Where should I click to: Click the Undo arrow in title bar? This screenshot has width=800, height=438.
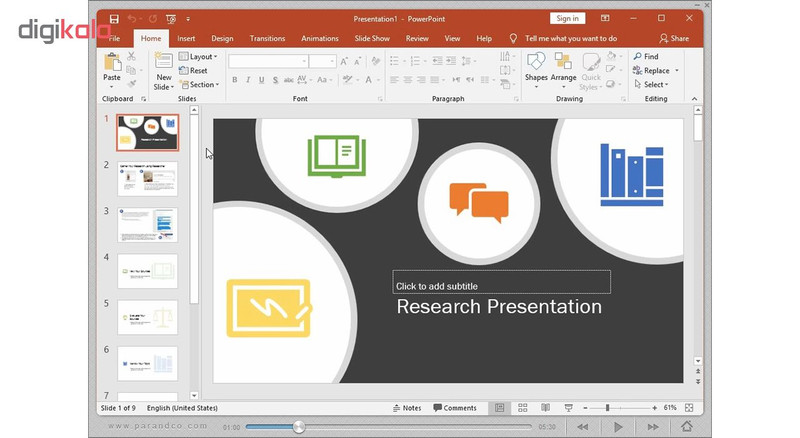coord(132,19)
